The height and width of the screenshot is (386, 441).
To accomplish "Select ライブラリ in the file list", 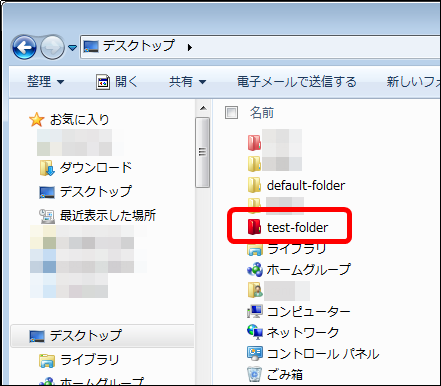I will tap(297, 249).
